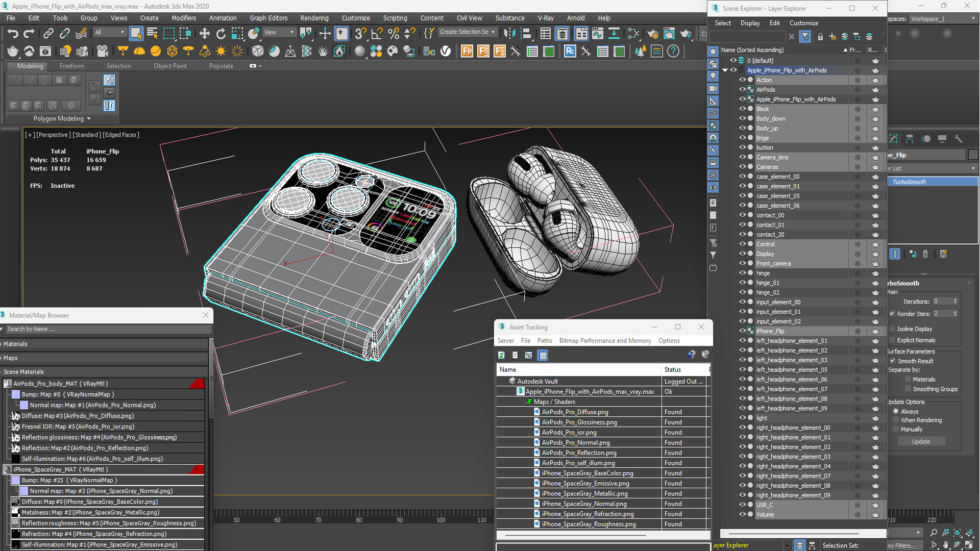Switch to the Freeform ribbon tab
This screenshot has width=980, height=551.
point(71,66)
